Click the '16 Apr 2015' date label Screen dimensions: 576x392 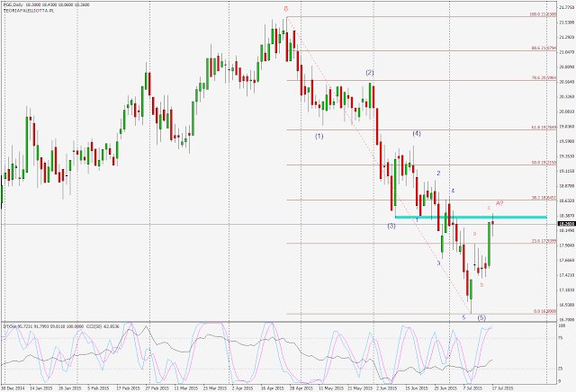[x=272, y=388]
